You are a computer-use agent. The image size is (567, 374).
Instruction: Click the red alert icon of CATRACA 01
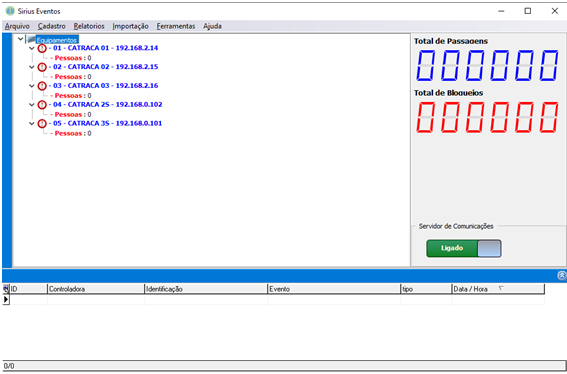(42, 48)
